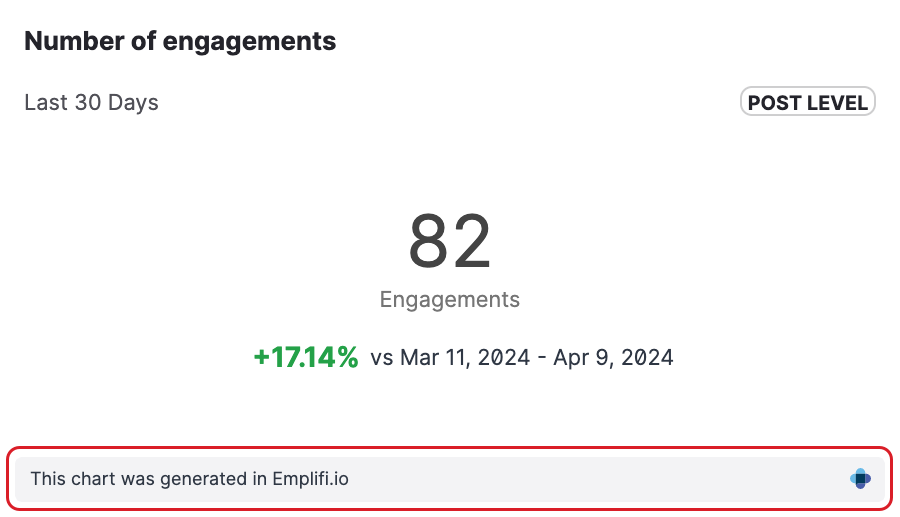The width and height of the screenshot is (900, 517).
Task: Click the empty middle of the footer banner
Action: click(x=600, y=479)
